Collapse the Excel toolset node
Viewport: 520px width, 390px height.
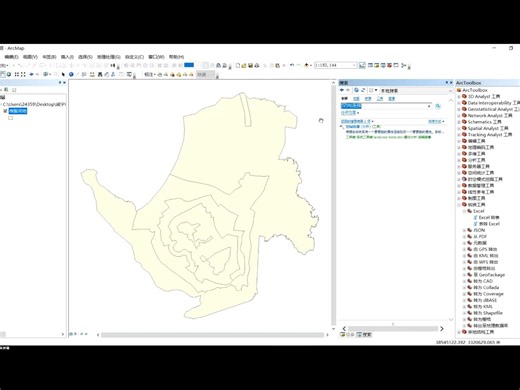(x=464, y=211)
